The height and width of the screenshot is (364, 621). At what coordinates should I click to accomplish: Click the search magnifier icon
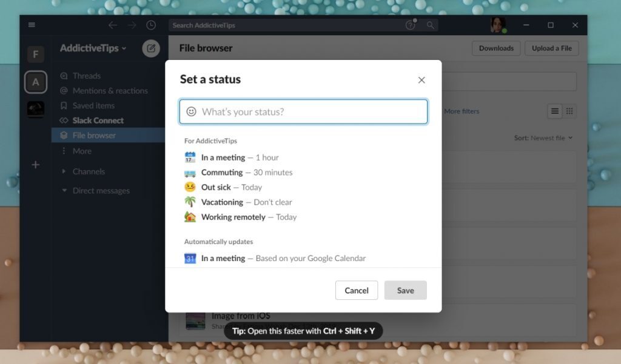pos(430,25)
